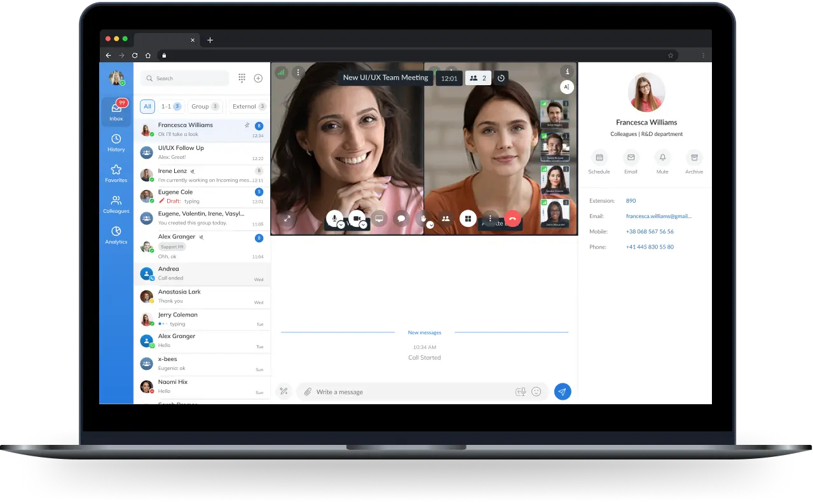Viewport: 813px width, 504px height.
Task: Click the new conversation plus icon
Action: pyautogui.click(x=258, y=78)
